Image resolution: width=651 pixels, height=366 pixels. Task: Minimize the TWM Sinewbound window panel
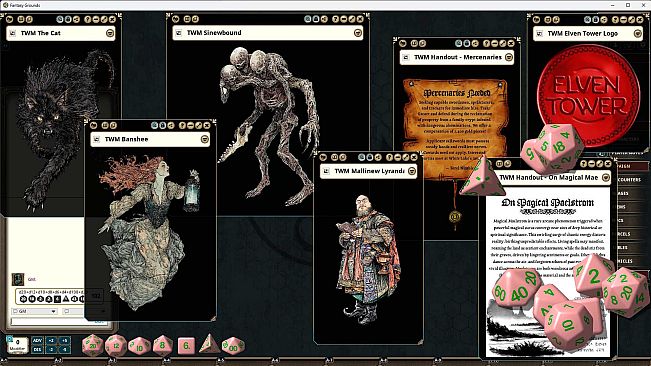(x=344, y=19)
